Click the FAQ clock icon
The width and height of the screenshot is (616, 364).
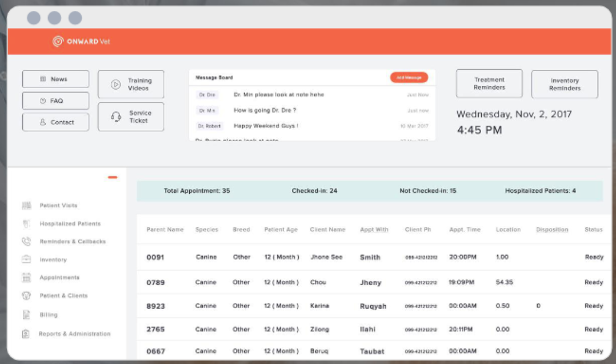click(43, 101)
